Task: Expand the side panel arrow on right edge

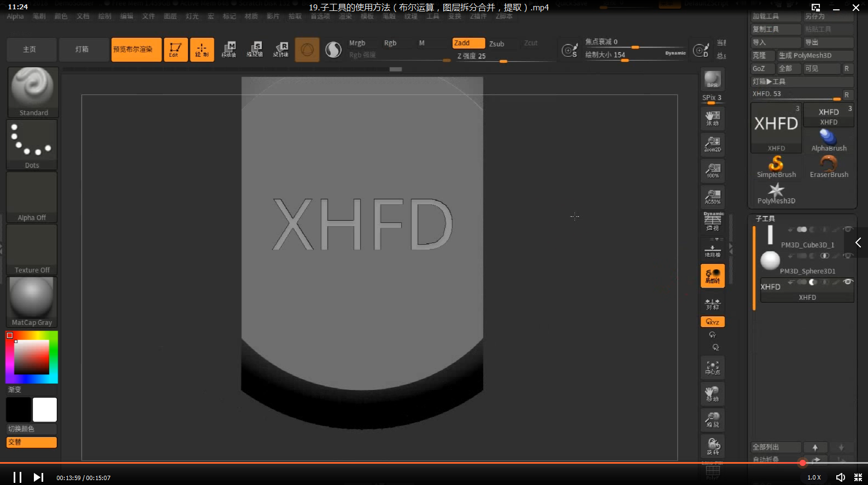Action: click(x=858, y=242)
